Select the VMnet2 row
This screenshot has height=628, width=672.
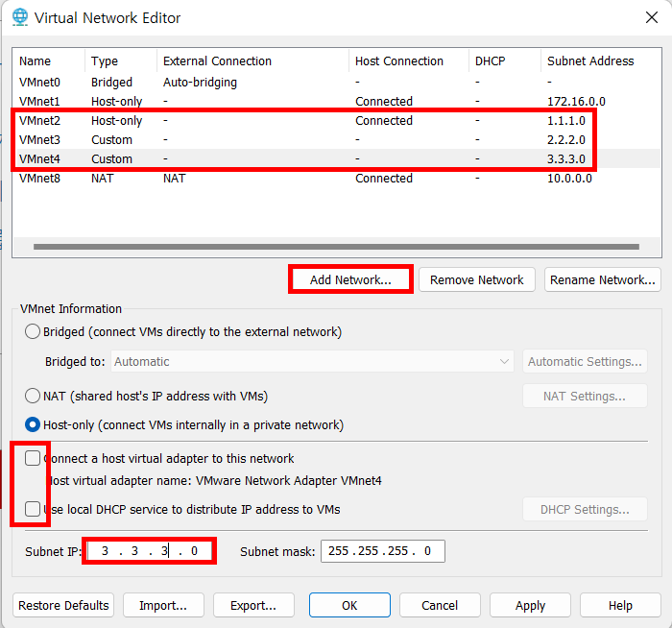(x=336, y=120)
